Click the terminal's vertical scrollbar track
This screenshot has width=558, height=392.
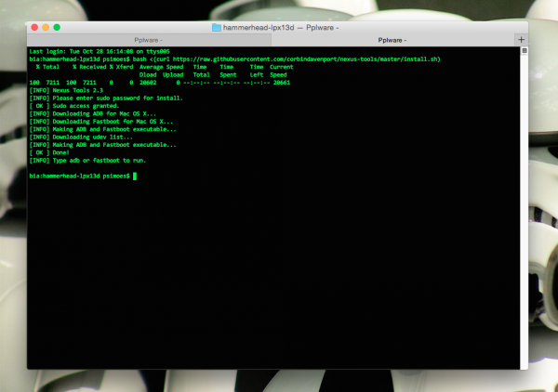coord(525,210)
